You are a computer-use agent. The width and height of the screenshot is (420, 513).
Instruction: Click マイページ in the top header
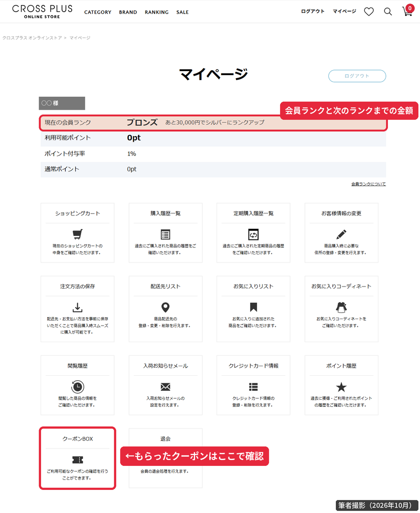pyautogui.click(x=344, y=12)
